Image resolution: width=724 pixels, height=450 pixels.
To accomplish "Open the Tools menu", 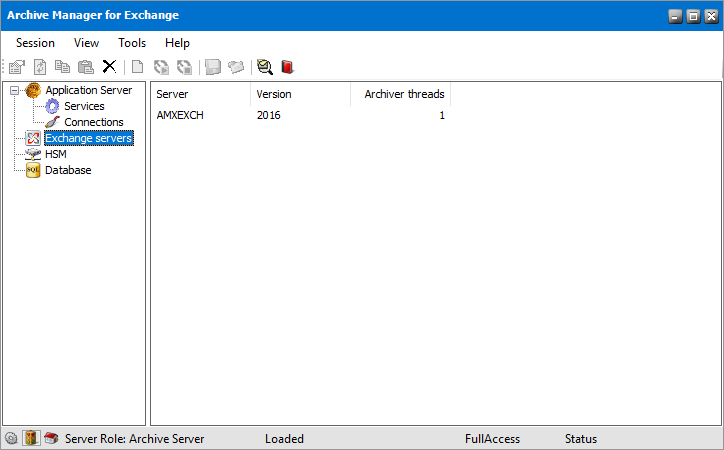I will [132, 43].
